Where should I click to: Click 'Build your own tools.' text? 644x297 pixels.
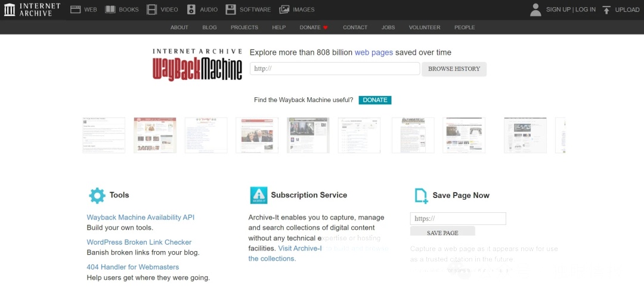tap(120, 228)
